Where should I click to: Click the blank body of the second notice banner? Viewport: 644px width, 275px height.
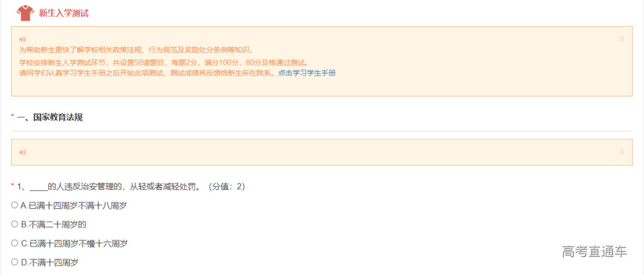[321, 152]
